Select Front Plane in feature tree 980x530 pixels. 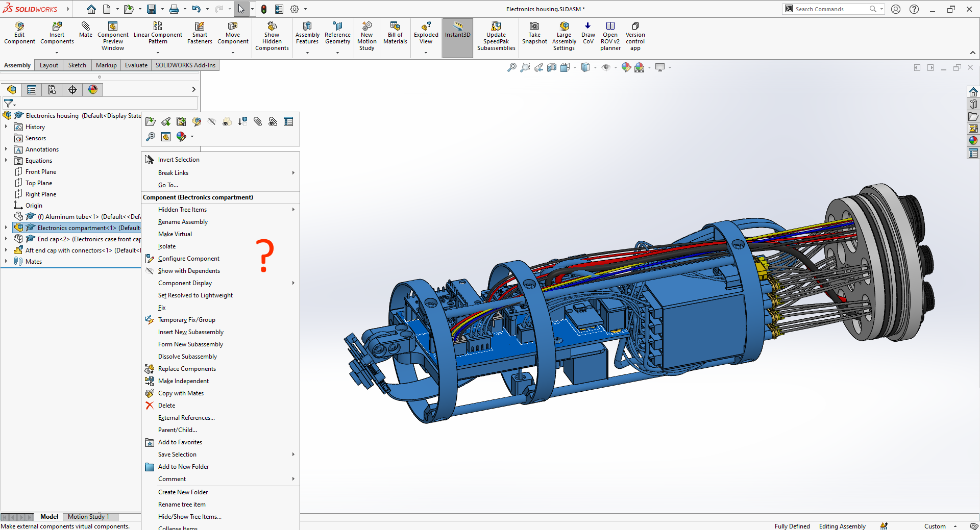pos(41,172)
